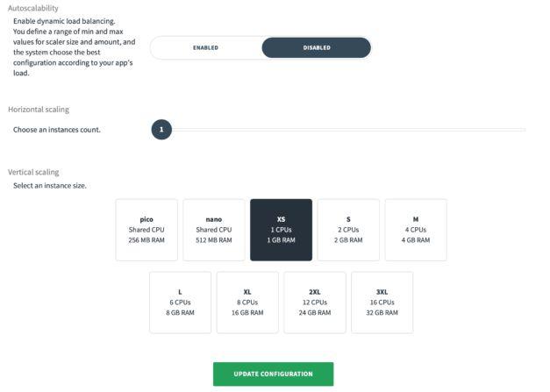Click the Horizontal scaling section heading
This screenshot has width=550, height=392.
tap(39, 110)
